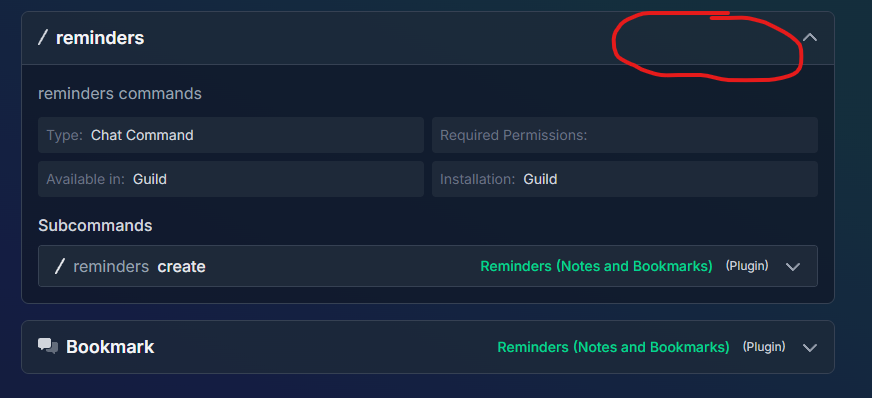Click the (Plugin) label in create row
Image resolution: width=872 pixels, height=398 pixels.
pos(747,266)
